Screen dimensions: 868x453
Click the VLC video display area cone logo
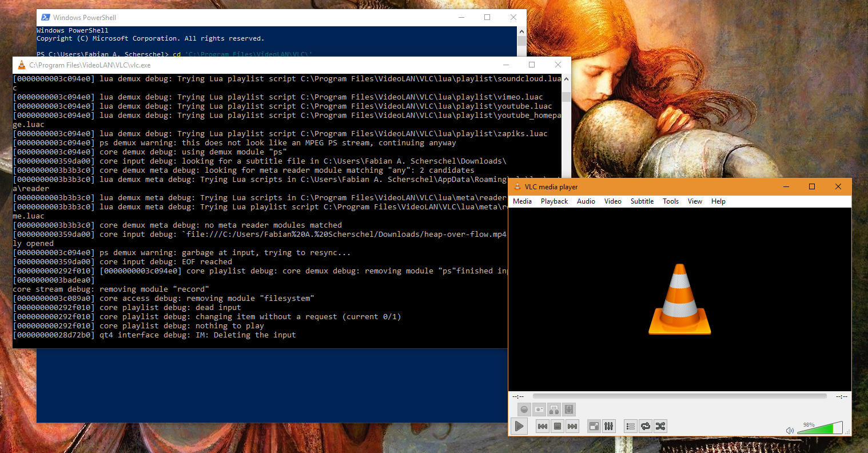coord(679,299)
